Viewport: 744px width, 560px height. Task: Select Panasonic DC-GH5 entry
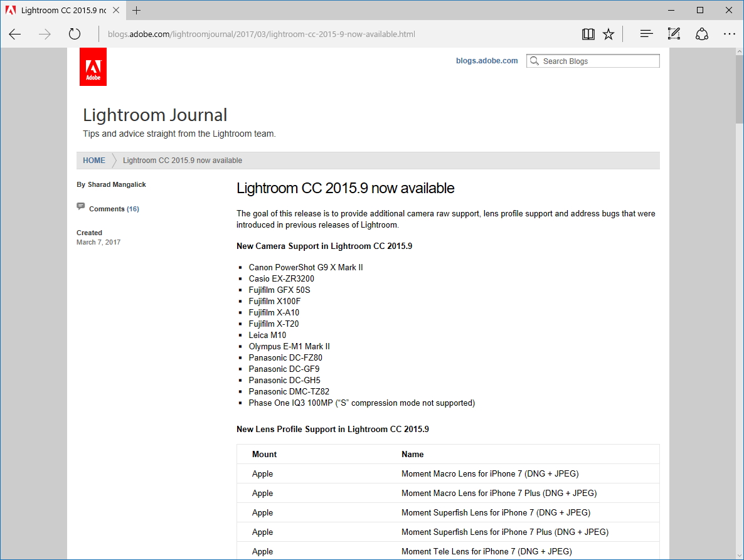[284, 380]
